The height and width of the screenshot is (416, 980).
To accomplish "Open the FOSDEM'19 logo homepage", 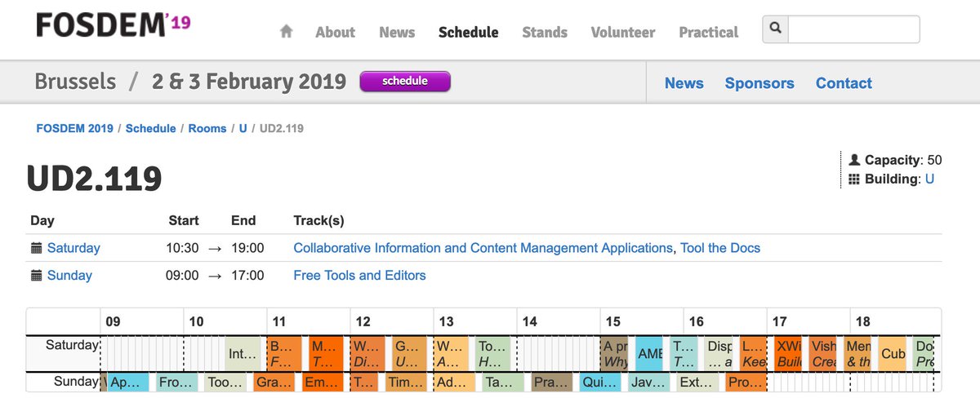I will tap(113, 25).
